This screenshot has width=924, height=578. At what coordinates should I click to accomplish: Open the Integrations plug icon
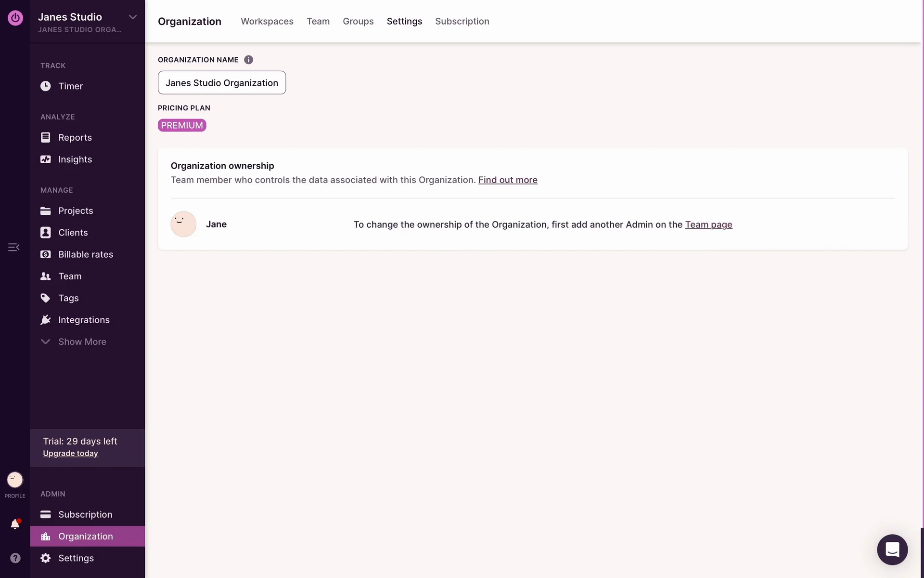tap(46, 320)
